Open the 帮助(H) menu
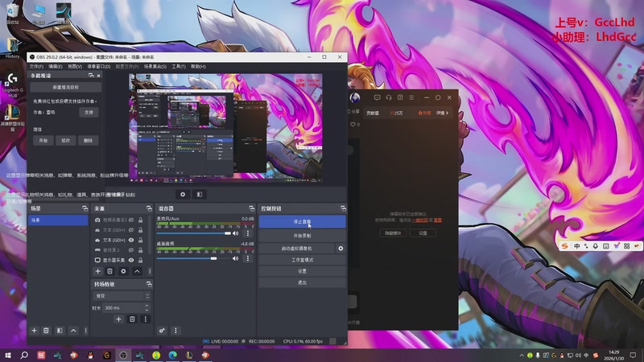The width and height of the screenshot is (644, 362). coord(198,67)
